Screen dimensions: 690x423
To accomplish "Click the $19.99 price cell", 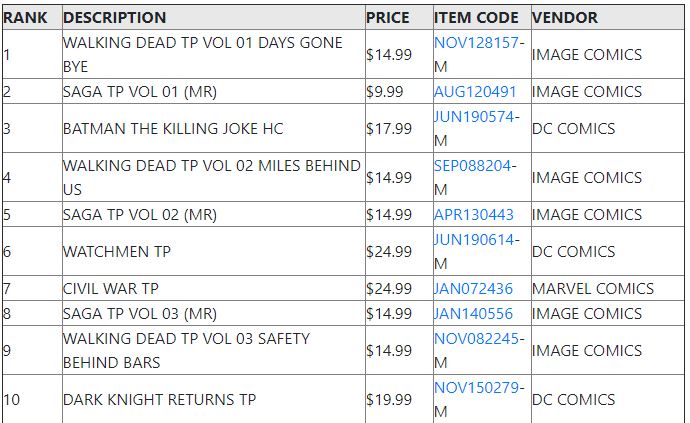I will [399, 400].
